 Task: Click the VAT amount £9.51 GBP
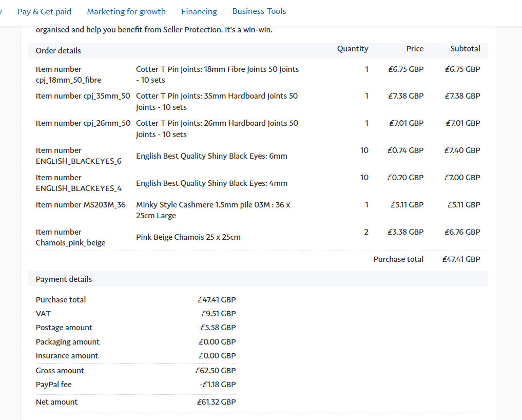(x=218, y=314)
